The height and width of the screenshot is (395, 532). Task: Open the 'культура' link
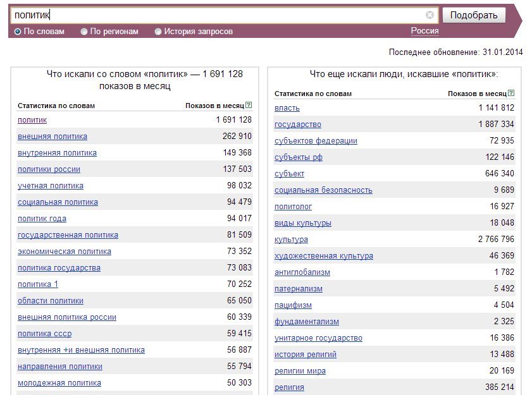click(291, 240)
